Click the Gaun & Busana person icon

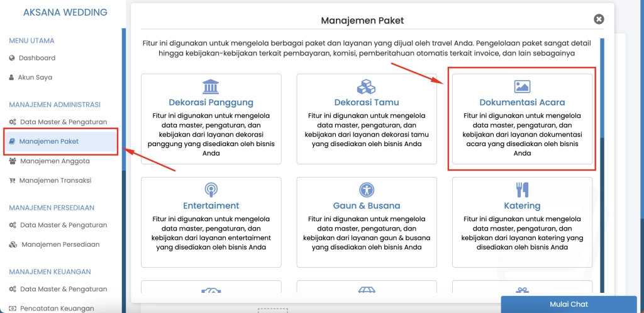(367, 190)
